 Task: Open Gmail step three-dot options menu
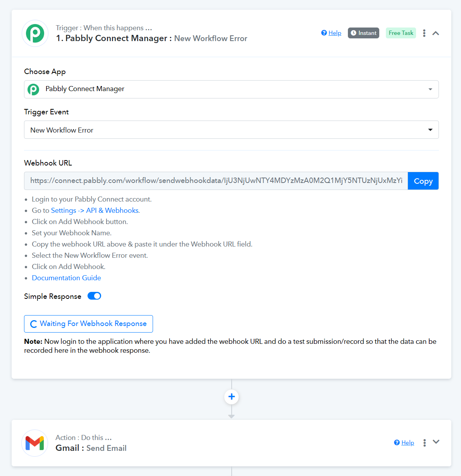[x=425, y=443]
